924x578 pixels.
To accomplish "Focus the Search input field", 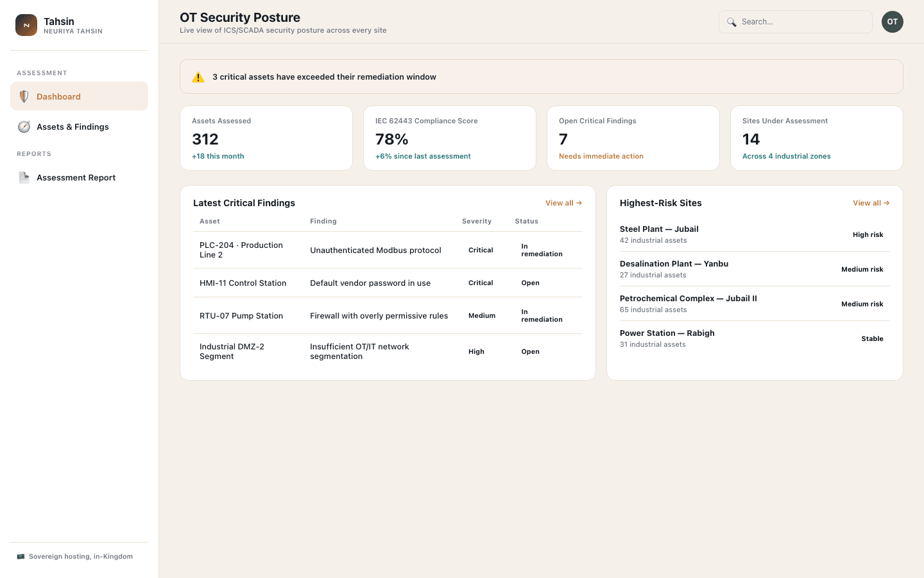I will [796, 22].
